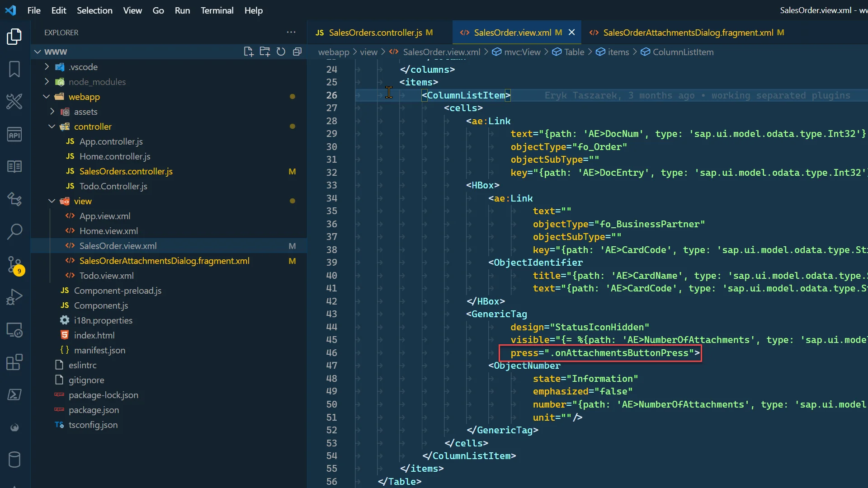The height and width of the screenshot is (488, 868).
Task: Toggle git badge on webapp folder
Action: (x=292, y=97)
